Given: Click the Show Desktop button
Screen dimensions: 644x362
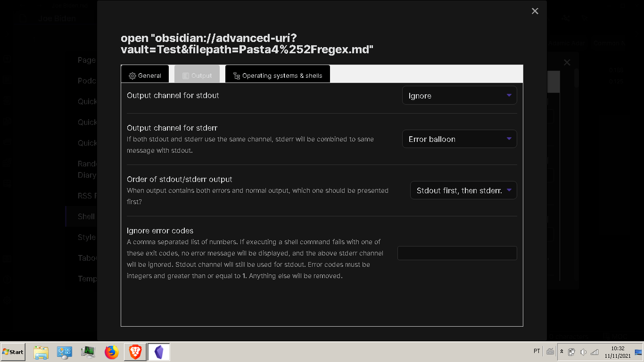Looking at the screenshot, I should 639,352.
